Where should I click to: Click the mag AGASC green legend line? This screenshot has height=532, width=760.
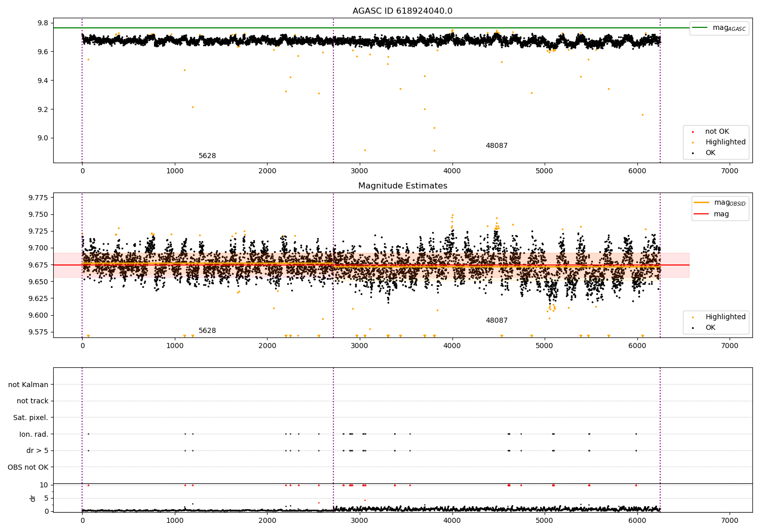pos(700,28)
